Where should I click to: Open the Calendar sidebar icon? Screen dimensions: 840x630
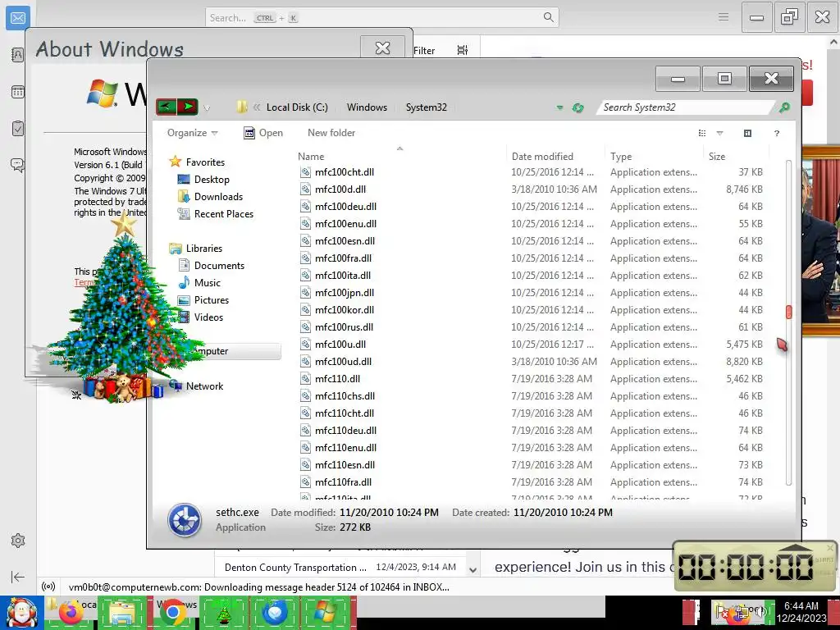tap(18, 92)
